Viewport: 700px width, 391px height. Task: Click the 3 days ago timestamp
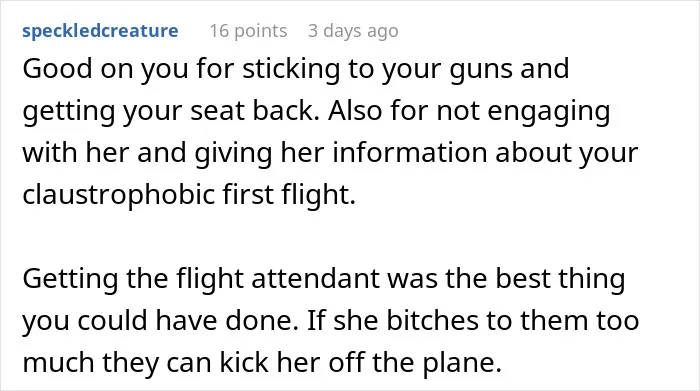pos(353,31)
